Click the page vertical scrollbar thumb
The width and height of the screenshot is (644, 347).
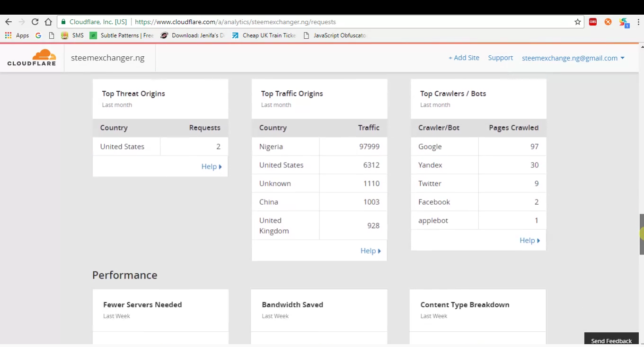642,234
